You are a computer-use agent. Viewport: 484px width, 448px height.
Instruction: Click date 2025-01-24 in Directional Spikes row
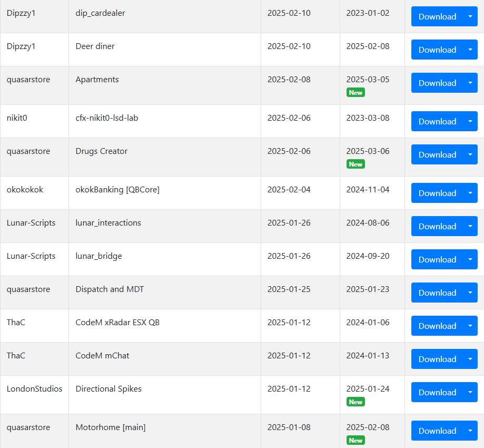tap(368, 388)
